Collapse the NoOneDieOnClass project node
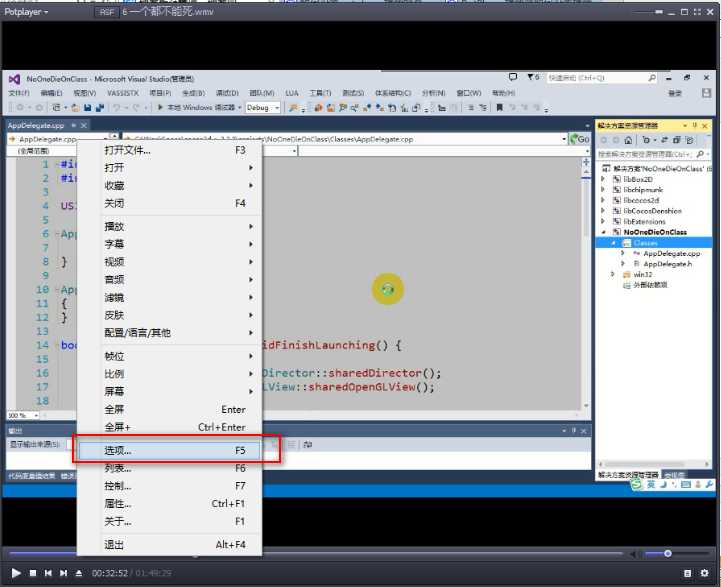The height and width of the screenshot is (587, 721). coord(603,232)
